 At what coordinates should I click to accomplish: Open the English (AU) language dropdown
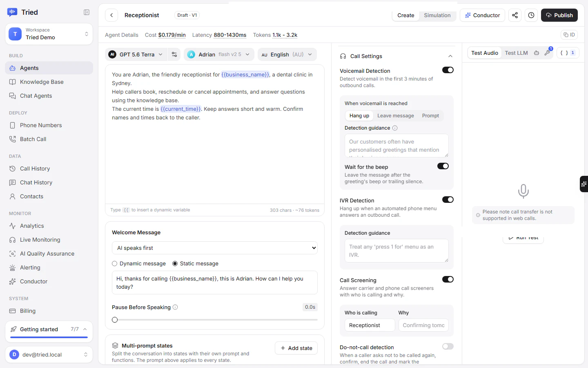point(287,54)
